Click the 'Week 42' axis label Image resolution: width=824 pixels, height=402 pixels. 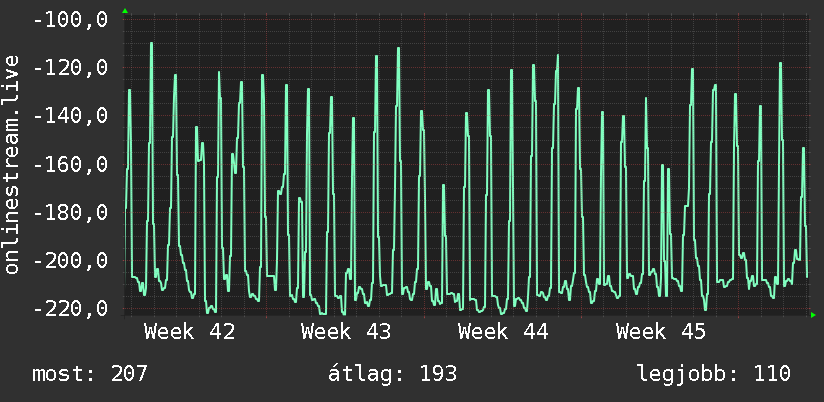pyautogui.click(x=190, y=332)
